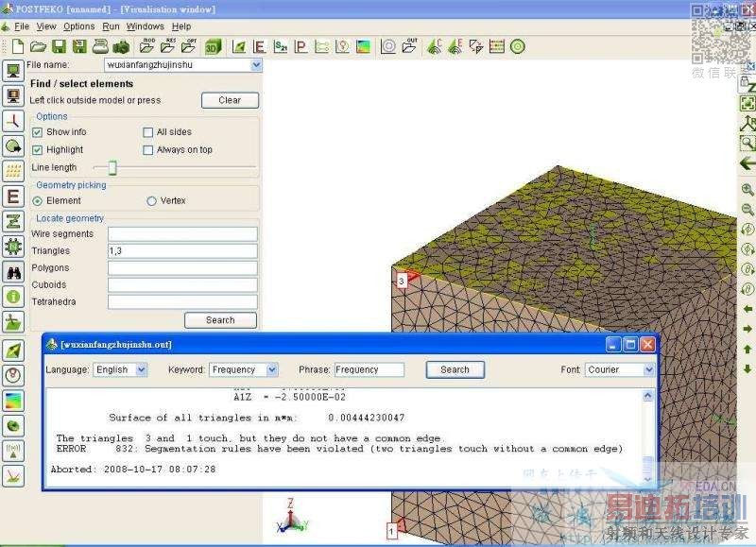Click the colored gradient plot toolbar icon

click(363, 46)
